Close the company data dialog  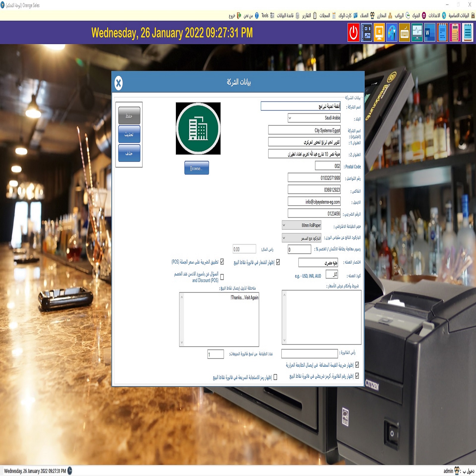point(119,83)
